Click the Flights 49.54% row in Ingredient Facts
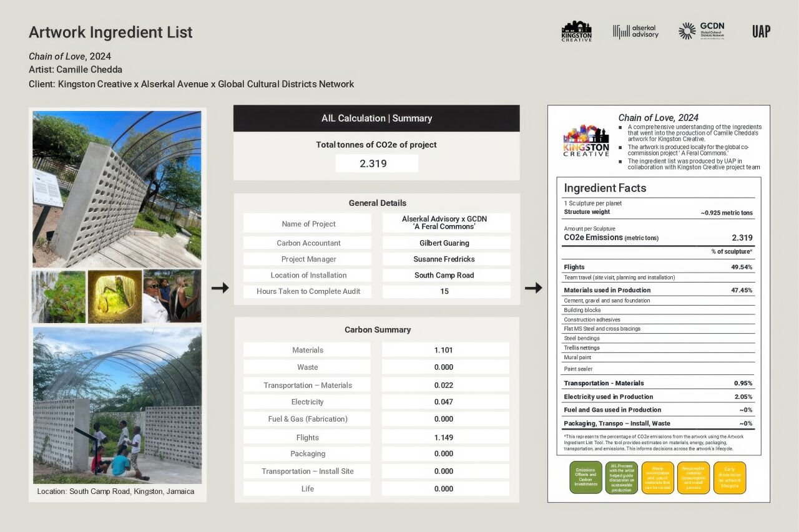 click(658, 267)
